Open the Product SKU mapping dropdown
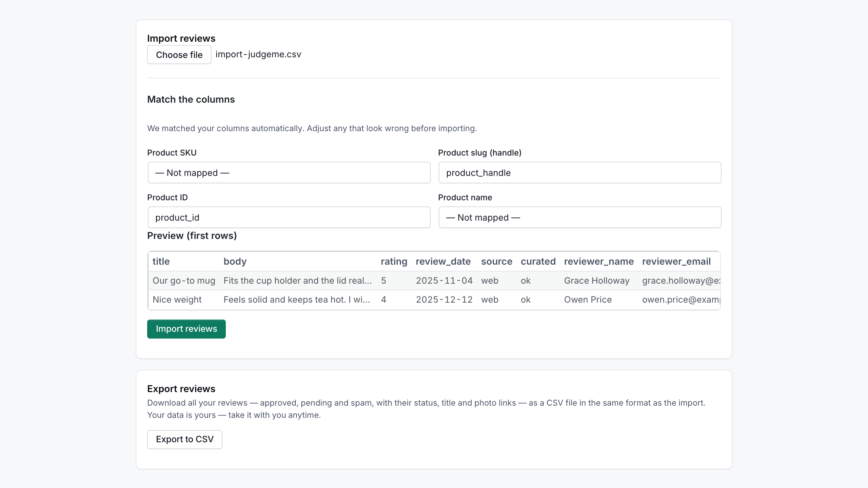 click(x=289, y=172)
